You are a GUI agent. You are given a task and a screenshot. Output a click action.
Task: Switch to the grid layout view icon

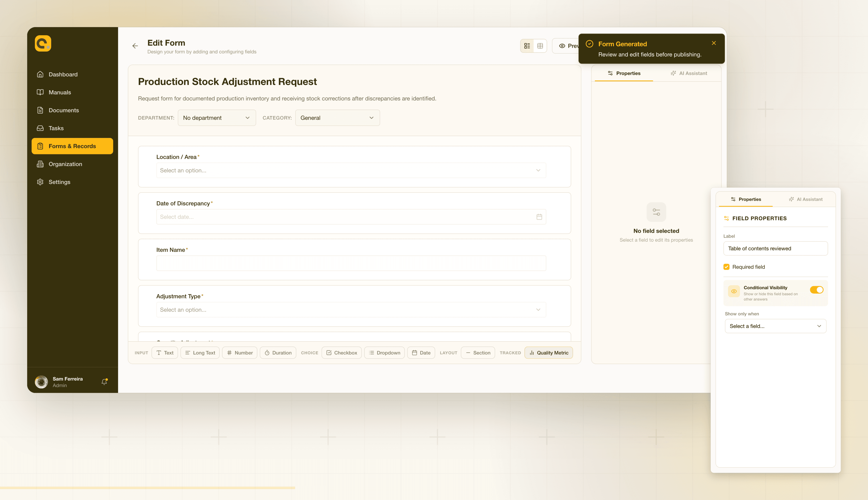[540, 46]
